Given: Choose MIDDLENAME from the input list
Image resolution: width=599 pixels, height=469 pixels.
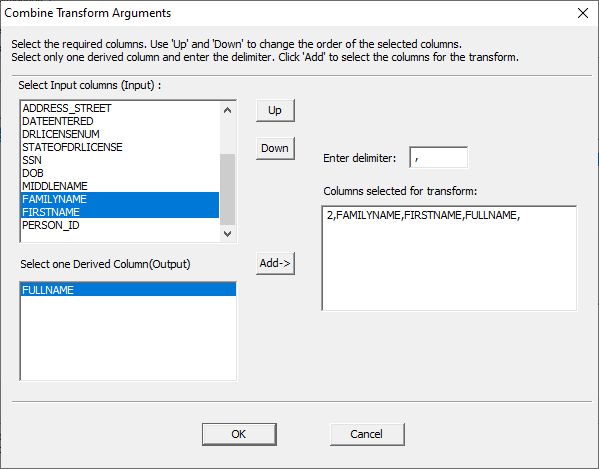Looking at the screenshot, I should [x=120, y=186].
